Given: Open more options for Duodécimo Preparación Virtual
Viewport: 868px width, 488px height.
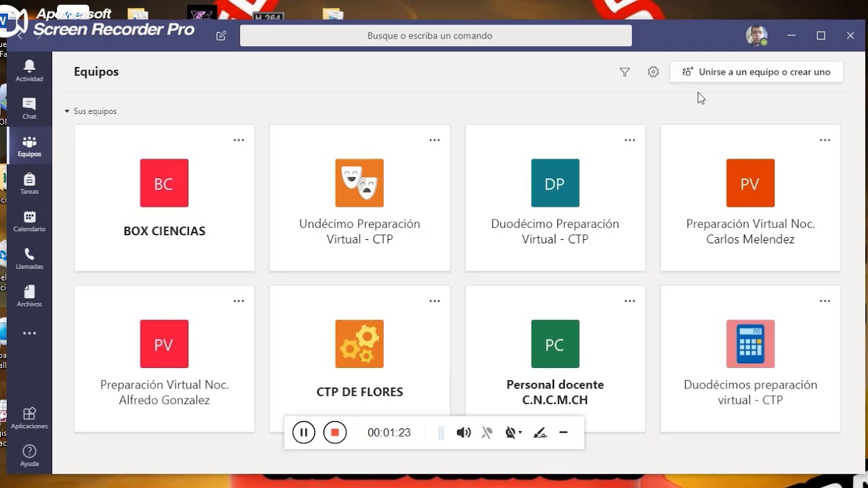Looking at the screenshot, I should [629, 140].
